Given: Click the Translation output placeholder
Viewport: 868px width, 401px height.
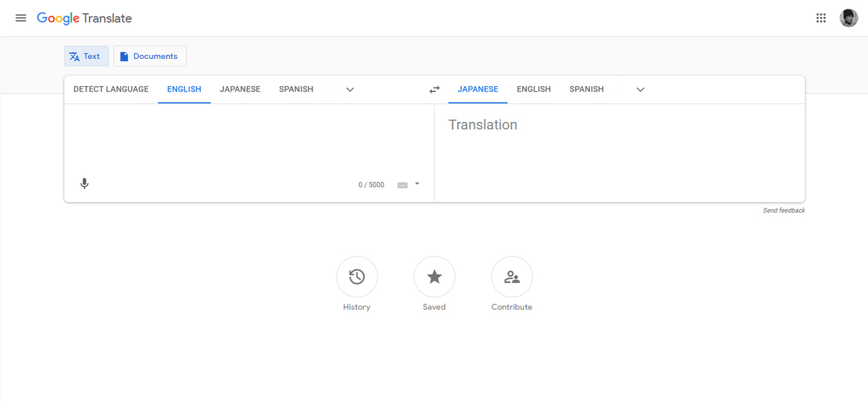Looking at the screenshot, I should coord(483,125).
